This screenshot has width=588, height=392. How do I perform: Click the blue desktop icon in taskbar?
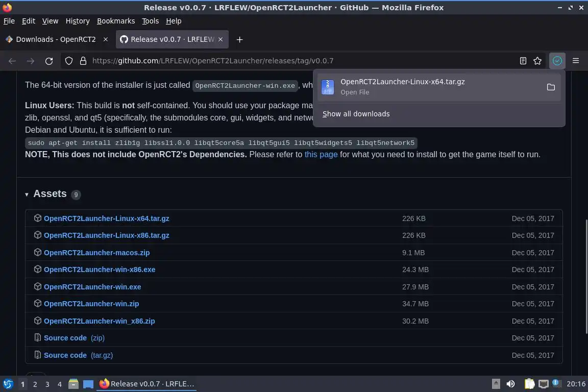tap(88, 384)
